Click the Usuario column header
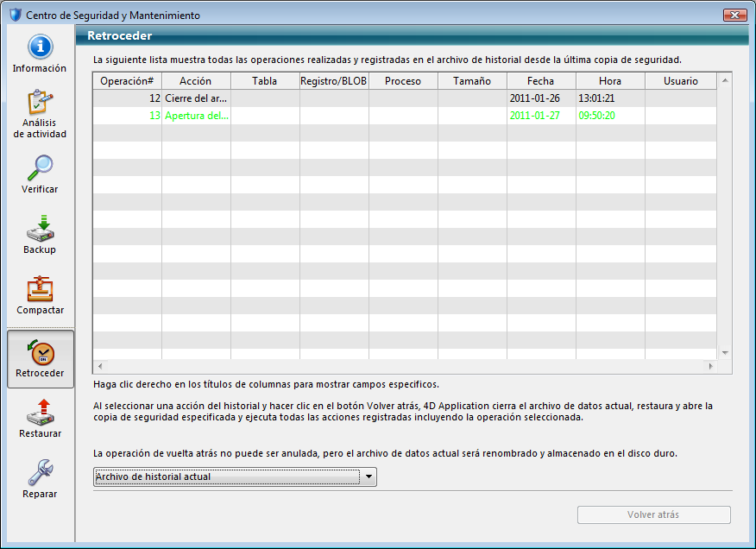The height and width of the screenshot is (549, 756). (x=680, y=81)
